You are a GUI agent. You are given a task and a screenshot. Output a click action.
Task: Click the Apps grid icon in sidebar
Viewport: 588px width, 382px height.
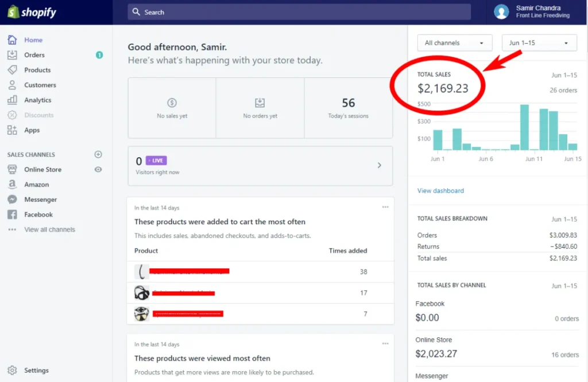12,130
